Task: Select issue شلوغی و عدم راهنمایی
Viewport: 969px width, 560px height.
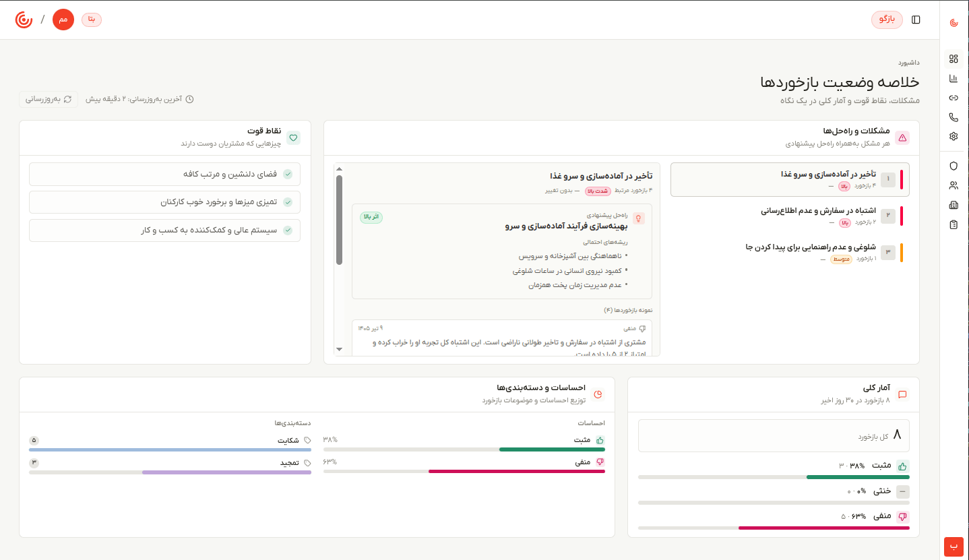Action: pos(790,253)
